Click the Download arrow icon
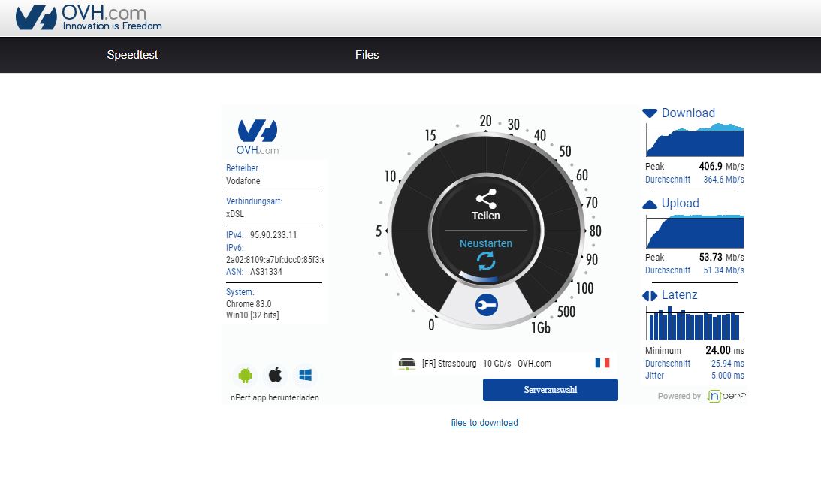This screenshot has width=821, height=504. [x=650, y=113]
